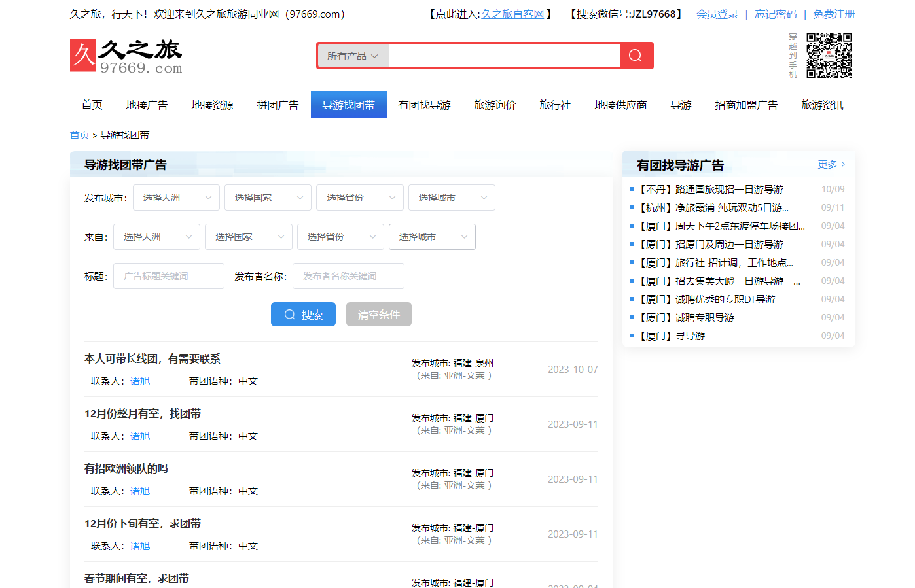Screen dimensions: 915x588
Task: Open 【厦门】诚聘优秀的专职DT导游 listing
Action: click(706, 299)
